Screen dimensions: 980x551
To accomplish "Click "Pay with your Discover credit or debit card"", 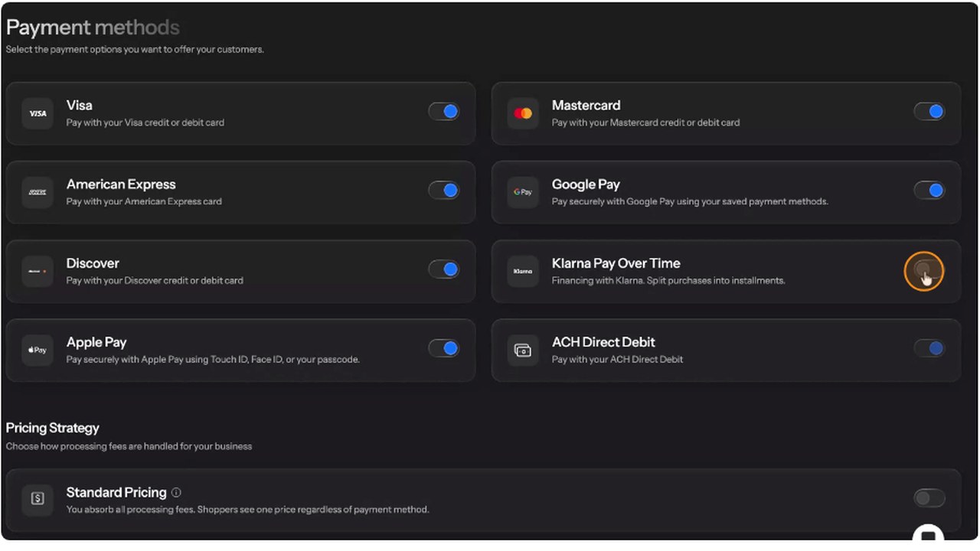I will click(155, 281).
